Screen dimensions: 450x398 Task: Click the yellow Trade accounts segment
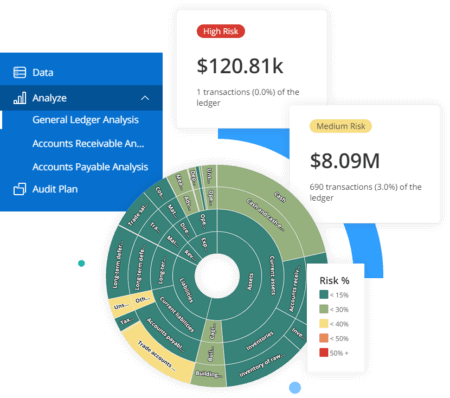click(x=157, y=357)
